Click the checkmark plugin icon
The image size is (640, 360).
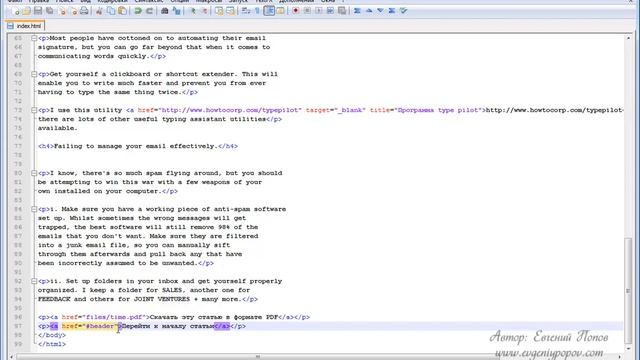pyautogui.click(x=403, y=11)
